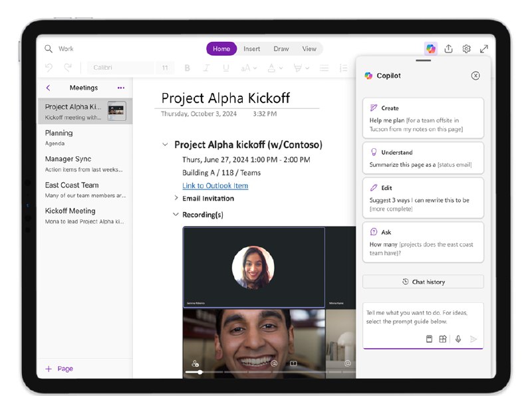Switch to the View tab

click(x=309, y=49)
